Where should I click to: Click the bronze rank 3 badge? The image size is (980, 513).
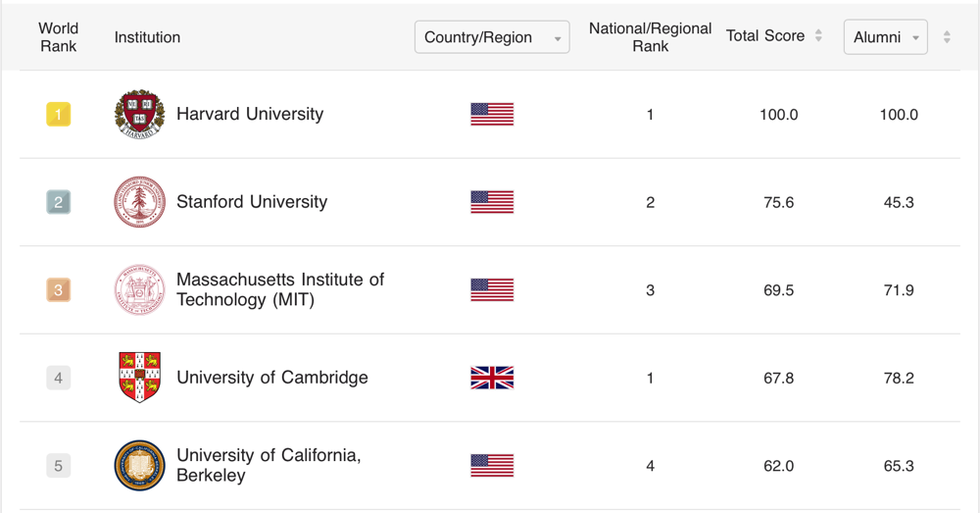58,290
